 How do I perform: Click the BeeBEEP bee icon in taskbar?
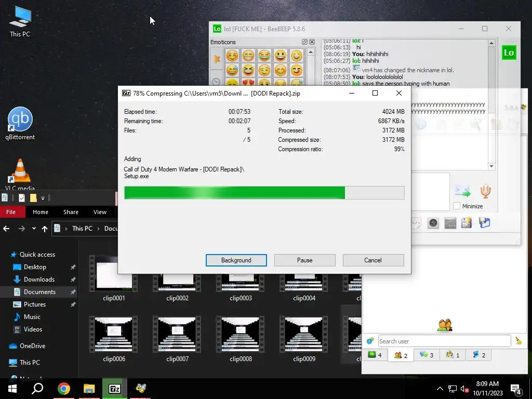coord(140,389)
